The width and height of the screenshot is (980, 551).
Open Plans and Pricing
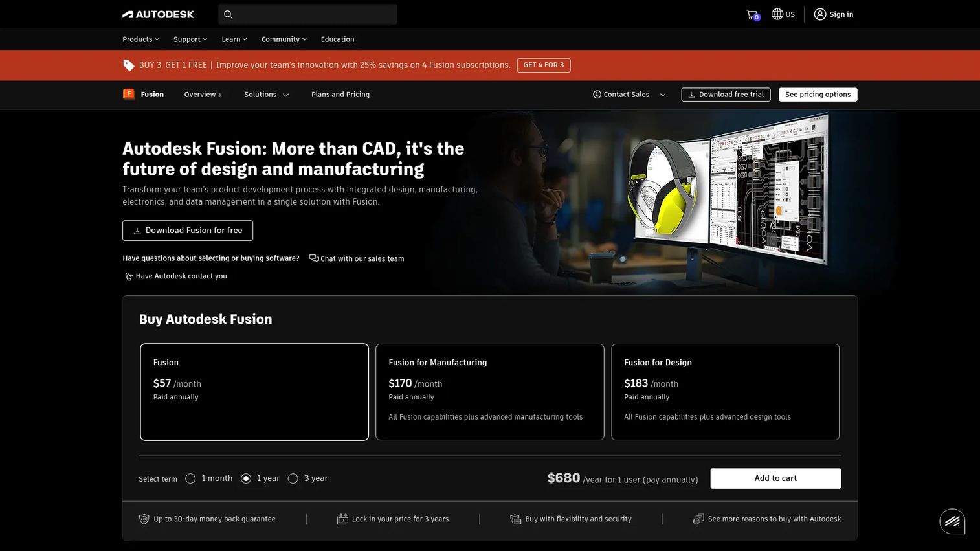[x=340, y=95]
